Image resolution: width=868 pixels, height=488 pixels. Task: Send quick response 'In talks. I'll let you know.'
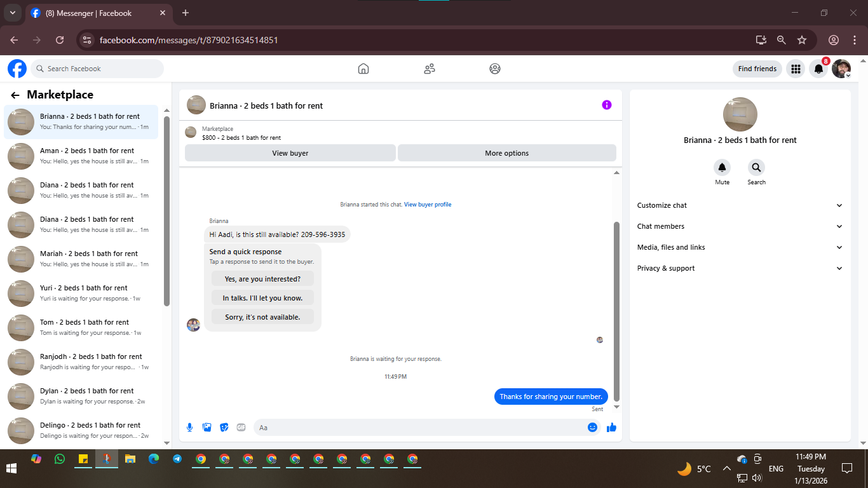[x=262, y=298]
